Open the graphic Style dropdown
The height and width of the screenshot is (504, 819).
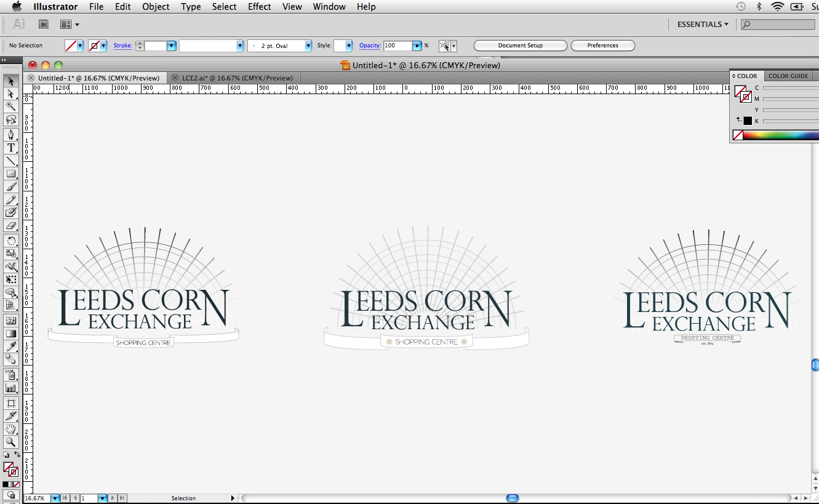click(349, 46)
